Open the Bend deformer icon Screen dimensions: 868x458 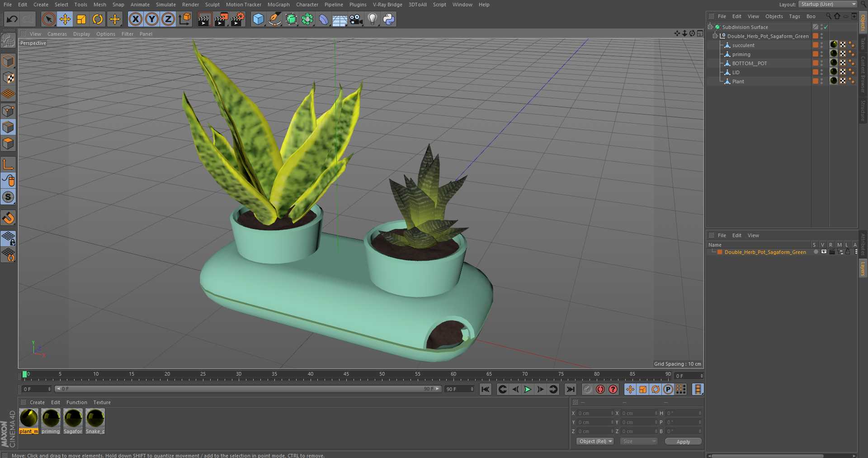tap(324, 19)
